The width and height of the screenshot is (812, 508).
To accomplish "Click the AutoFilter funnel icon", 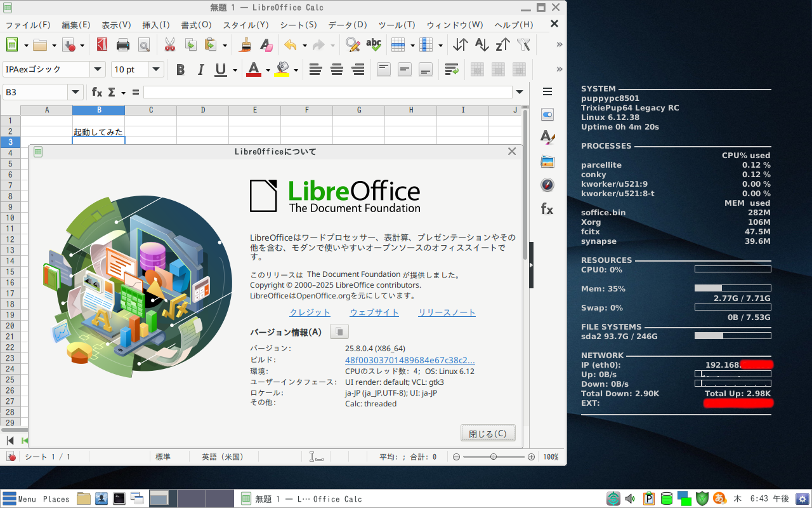I will (523, 44).
